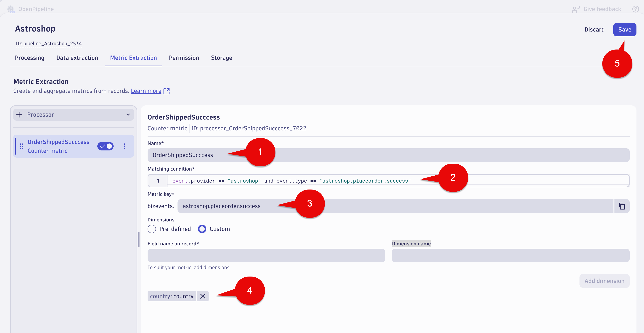Select the Custom dimensions radio button
This screenshot has width=644, height=333.
(x=202, y=229)
